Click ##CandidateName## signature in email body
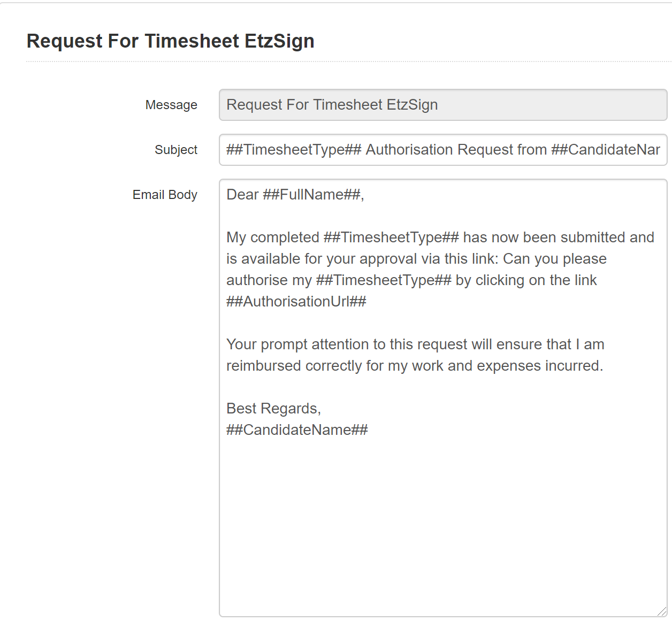The height and width of the screenshot is (621, 672). (x=297, y=430)
